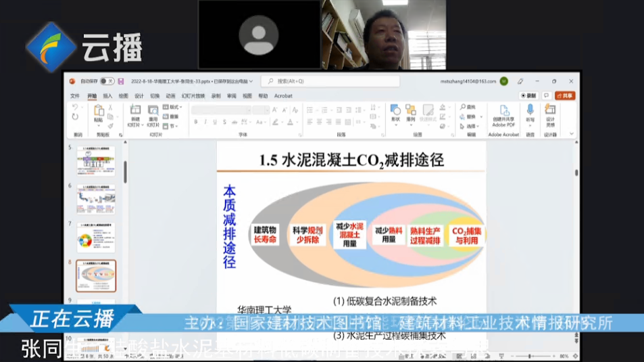Open the Select (选择) dropdown
Image resolution: width=644 pixels, height=362 pixels.
point(468,127)
